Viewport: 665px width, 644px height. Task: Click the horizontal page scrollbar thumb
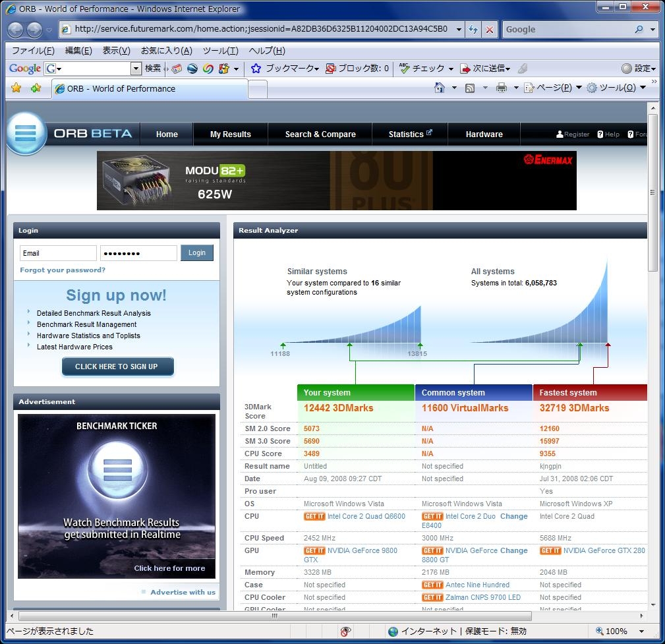[275, 616]
